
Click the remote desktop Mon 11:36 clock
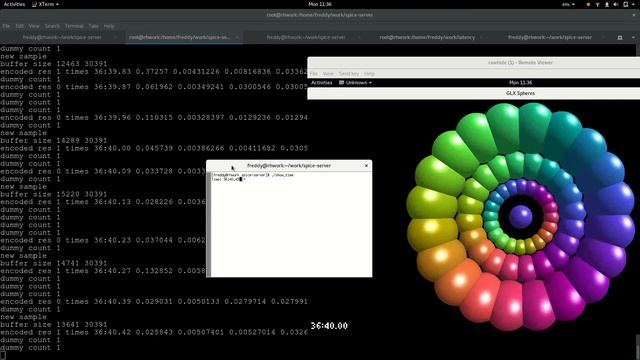point(520,83)
